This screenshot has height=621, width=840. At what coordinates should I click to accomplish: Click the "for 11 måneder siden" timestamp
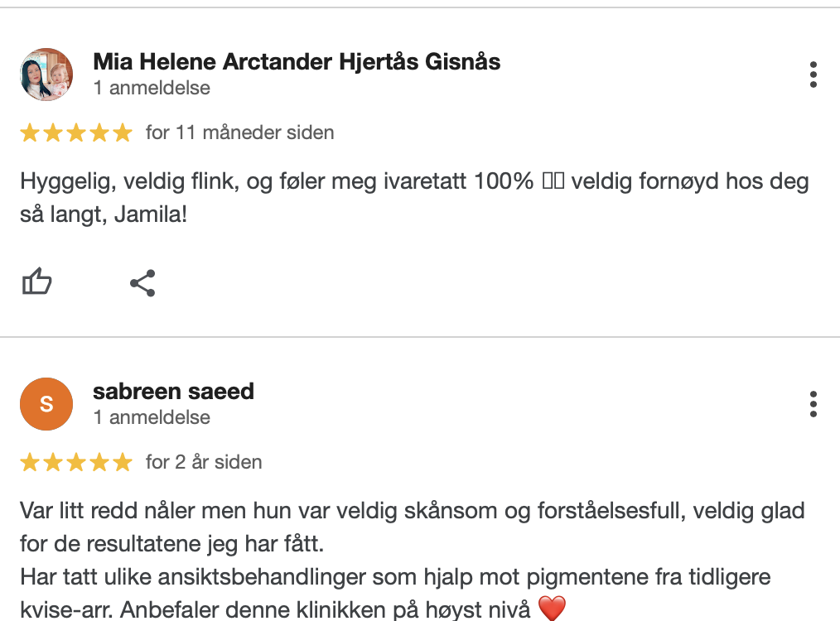(240, 132)
